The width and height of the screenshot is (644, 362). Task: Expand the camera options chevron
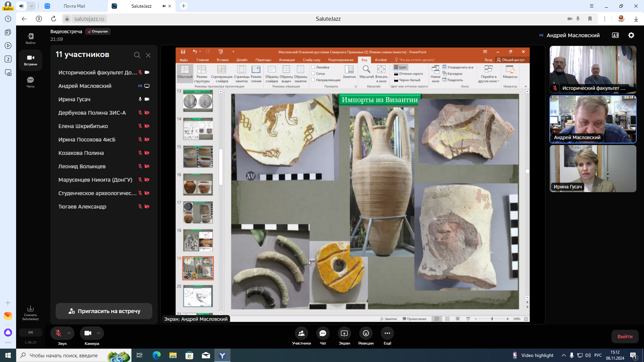point(99,333)
